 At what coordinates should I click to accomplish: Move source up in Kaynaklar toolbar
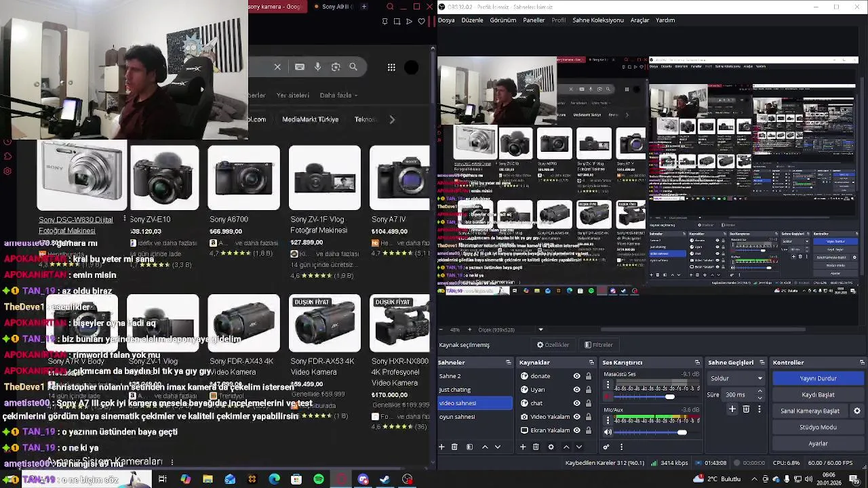click(566, 447)
